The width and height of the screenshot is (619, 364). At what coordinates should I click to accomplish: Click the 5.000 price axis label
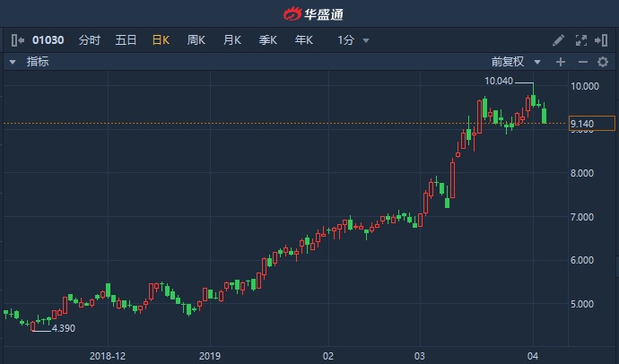(582, 304)
